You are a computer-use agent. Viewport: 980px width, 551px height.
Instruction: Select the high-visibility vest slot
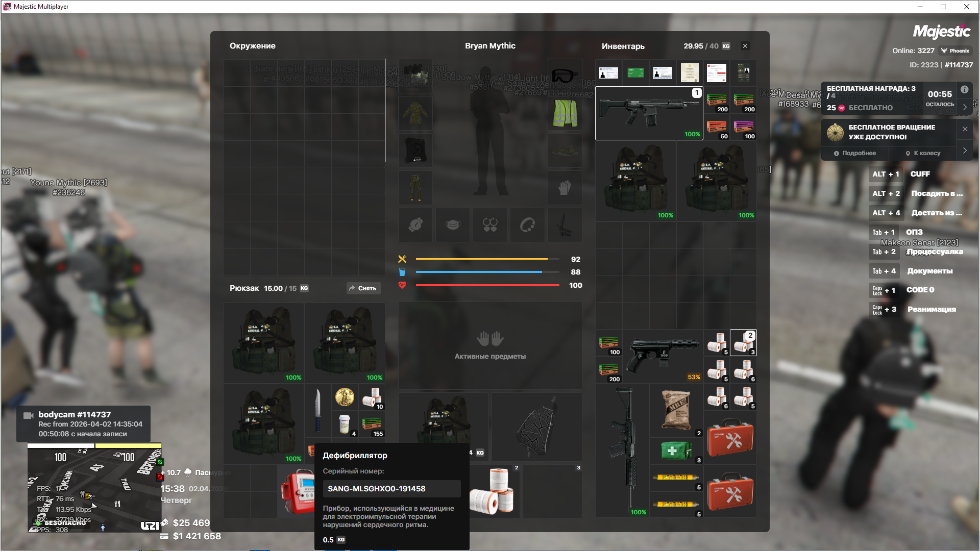click(565, 113)
